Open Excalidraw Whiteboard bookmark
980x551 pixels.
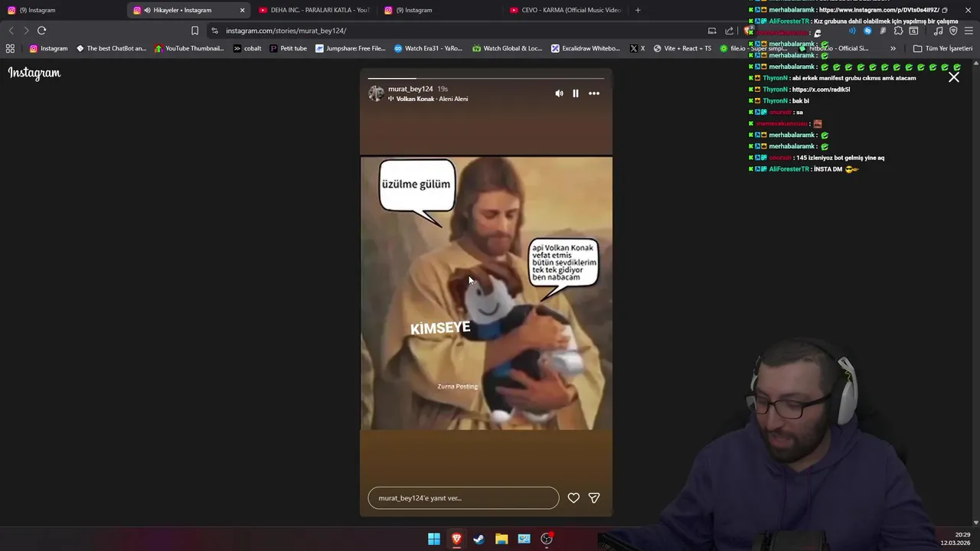pyautogui.click(x=586, y=48)
